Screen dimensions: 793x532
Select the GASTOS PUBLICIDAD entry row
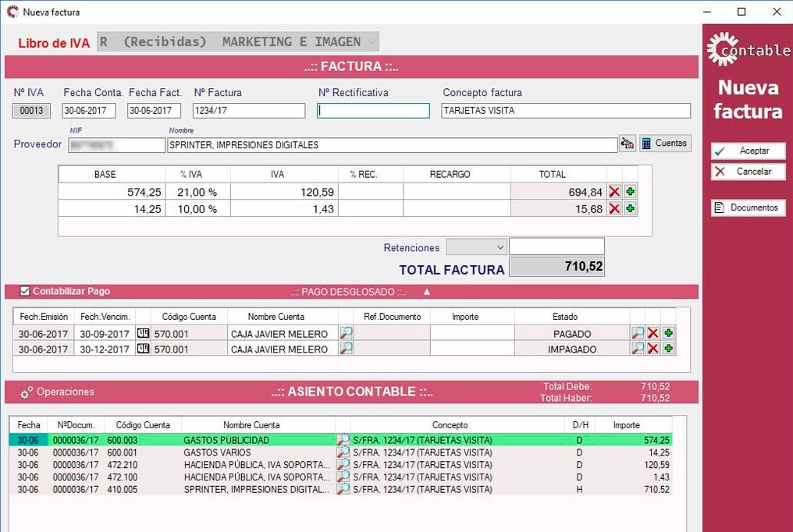341,439
